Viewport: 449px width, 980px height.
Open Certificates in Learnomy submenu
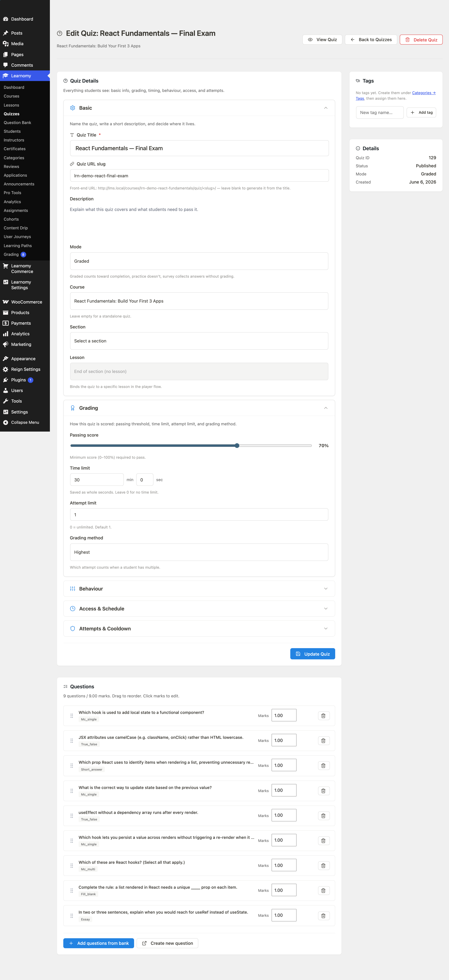click(14, 149)
